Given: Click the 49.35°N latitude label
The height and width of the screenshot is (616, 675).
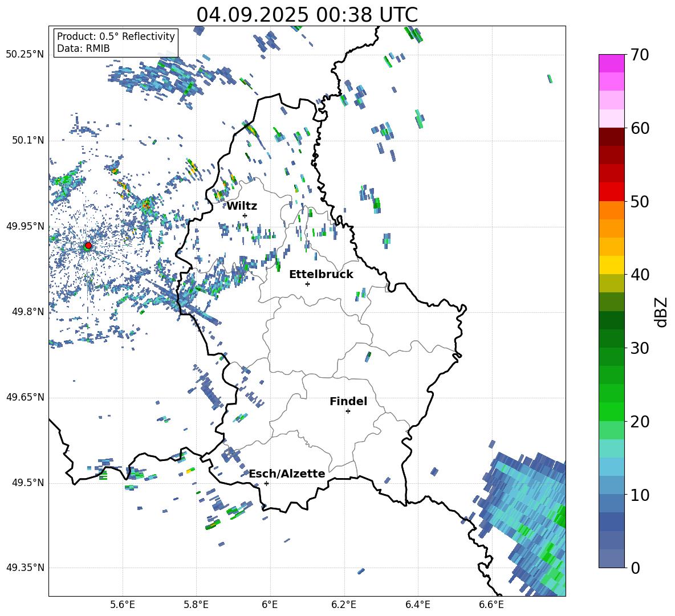Looking at the screenshot, I should coord(25,568).
